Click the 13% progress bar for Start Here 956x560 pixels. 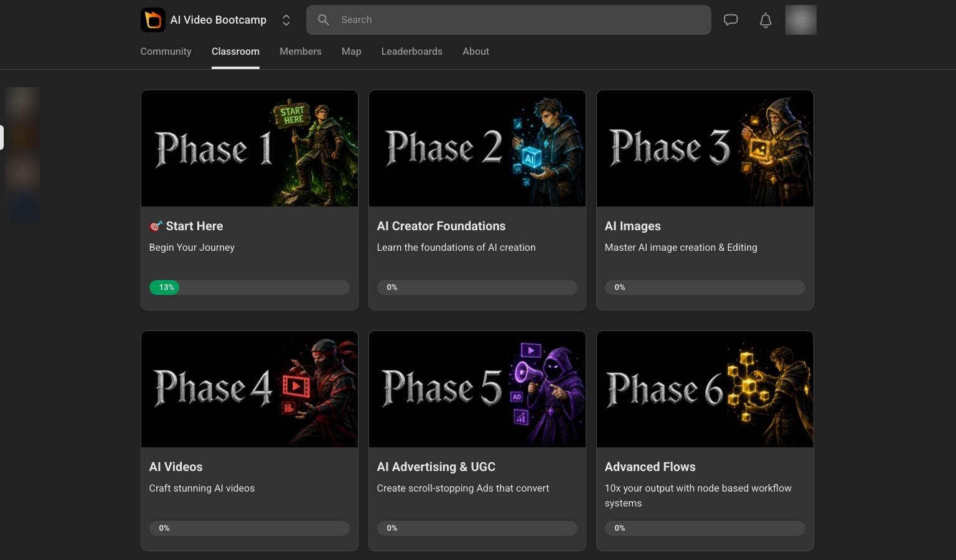pyautogui.click(x=250, y=287)
